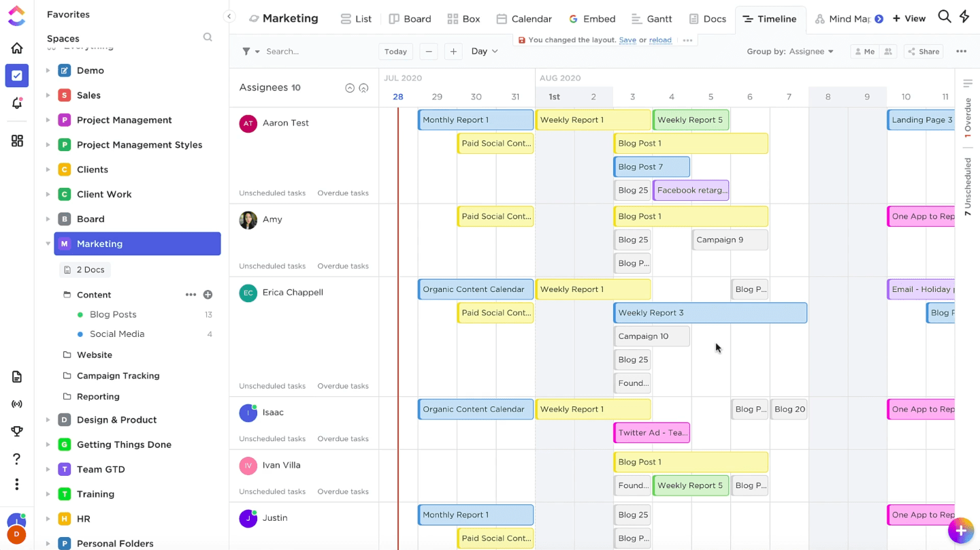Collapse the left sidebar
The width and height of the screenshot is (980, 550).
[229, 16]
